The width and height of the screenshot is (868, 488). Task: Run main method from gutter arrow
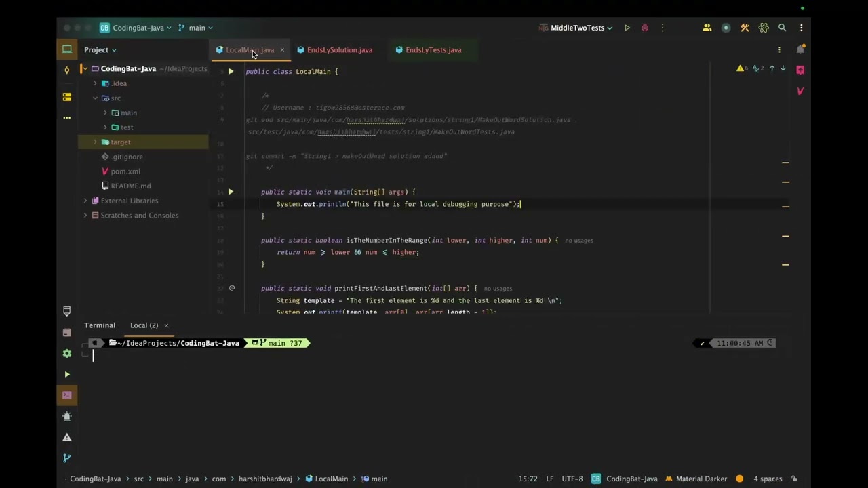[231, 192]
